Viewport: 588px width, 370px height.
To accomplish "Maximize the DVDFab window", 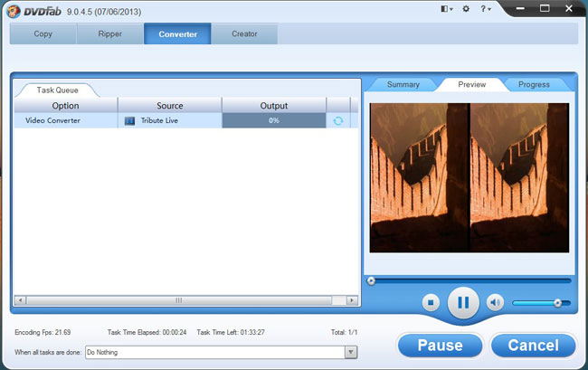I will [545, 8].
